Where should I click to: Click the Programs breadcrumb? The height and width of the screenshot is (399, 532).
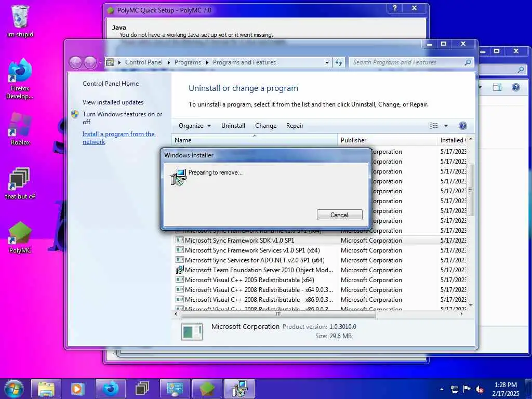[x=188, y=62]
